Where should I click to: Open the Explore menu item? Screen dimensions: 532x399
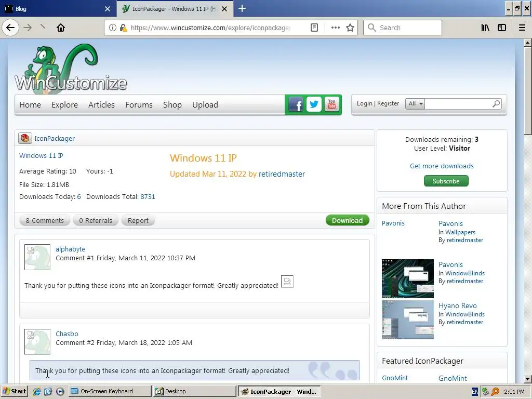[x=65, y=104]
